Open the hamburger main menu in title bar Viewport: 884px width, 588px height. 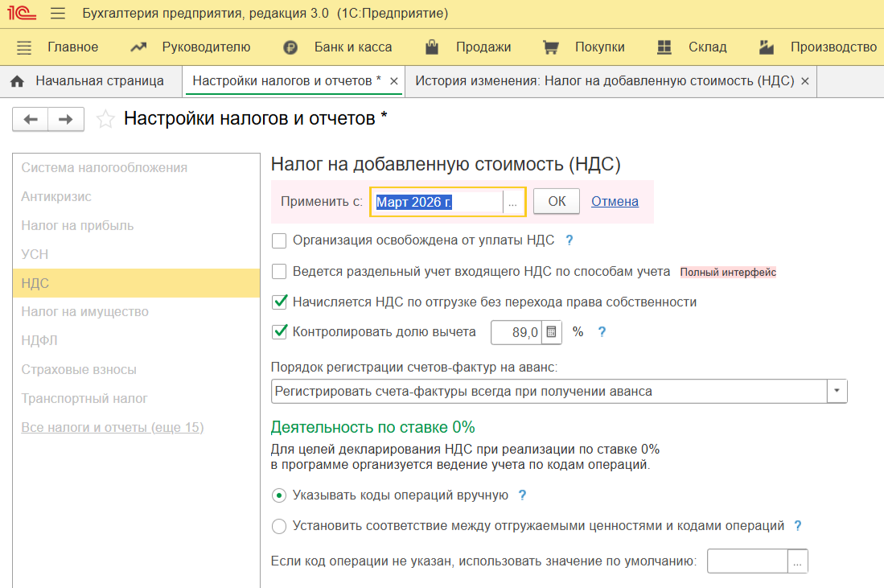point(58,14)
